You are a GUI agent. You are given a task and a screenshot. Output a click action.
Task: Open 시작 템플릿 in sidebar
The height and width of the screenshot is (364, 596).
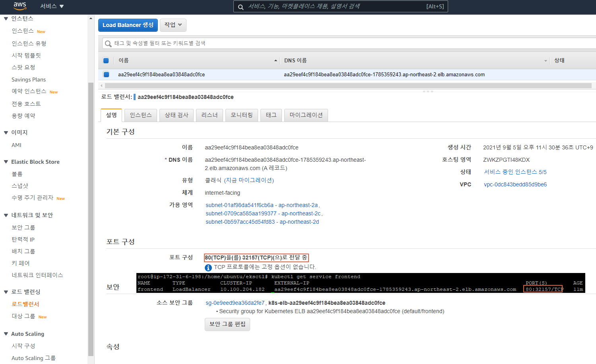[x=26, y=56]
